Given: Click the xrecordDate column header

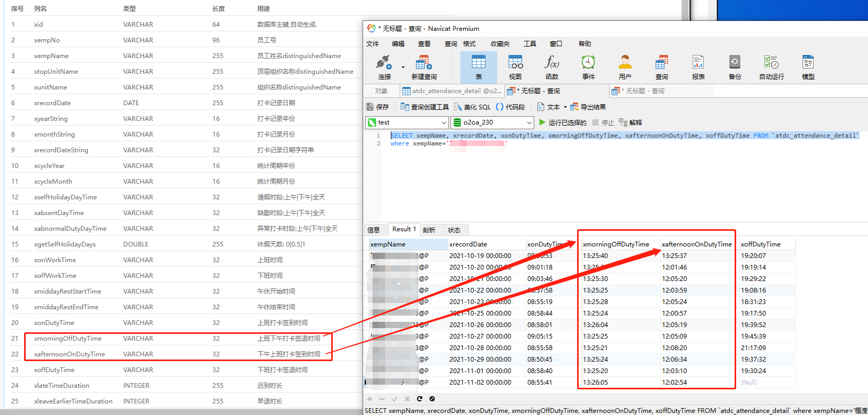Looking at the screenshot, I should [468, 244].
